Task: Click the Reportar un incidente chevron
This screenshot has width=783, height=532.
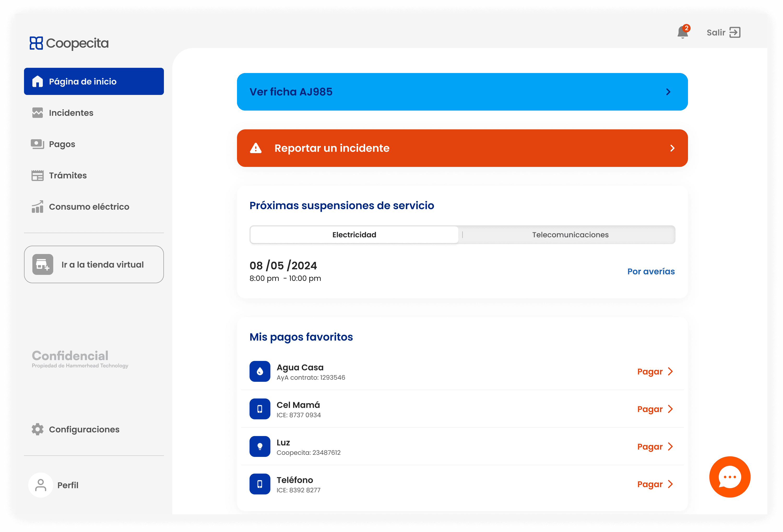Action: [672, 148]
